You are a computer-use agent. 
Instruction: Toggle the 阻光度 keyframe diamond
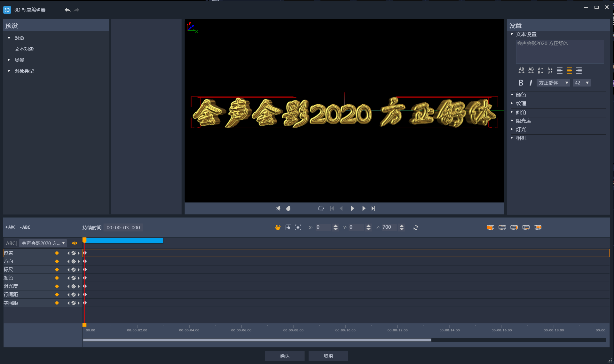pyautogui.click(x=57, y=286)
